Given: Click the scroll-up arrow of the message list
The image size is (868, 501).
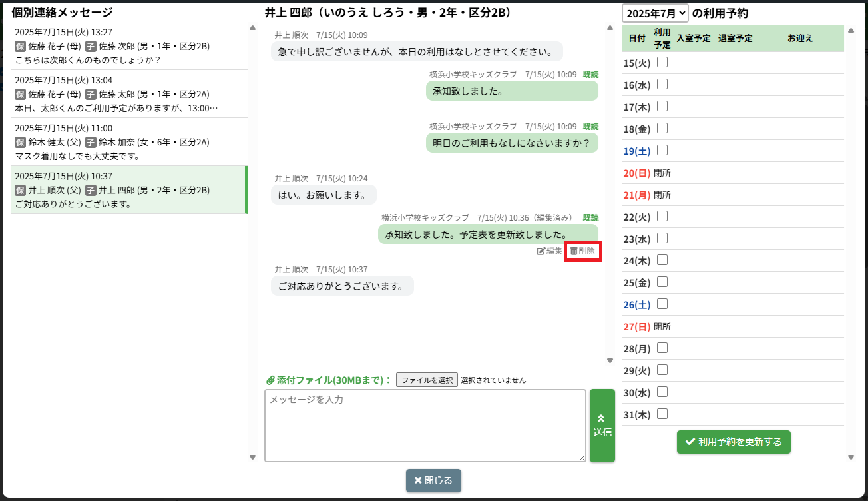Looking at the screenshot, I should [252, 28].
